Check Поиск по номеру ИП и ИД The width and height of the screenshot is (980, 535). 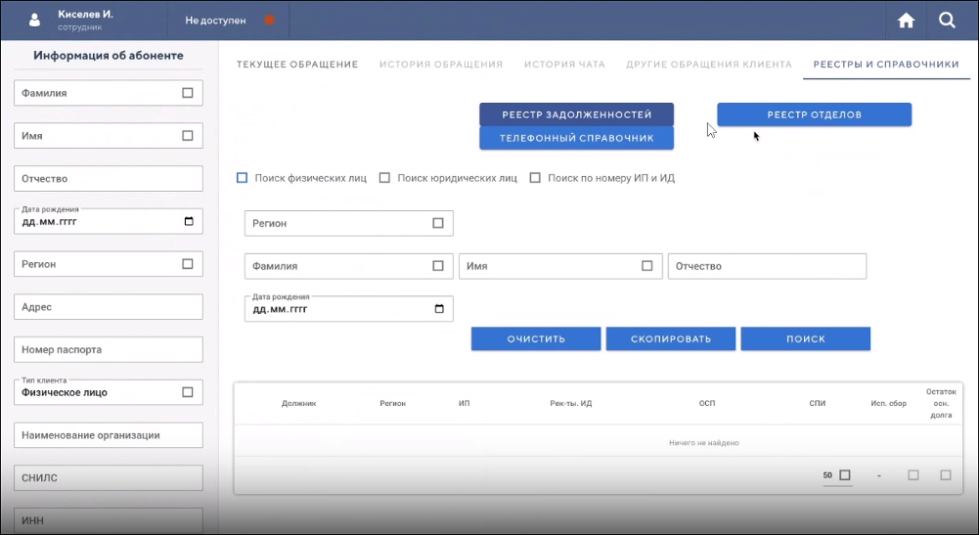click(x=535, y=178)
